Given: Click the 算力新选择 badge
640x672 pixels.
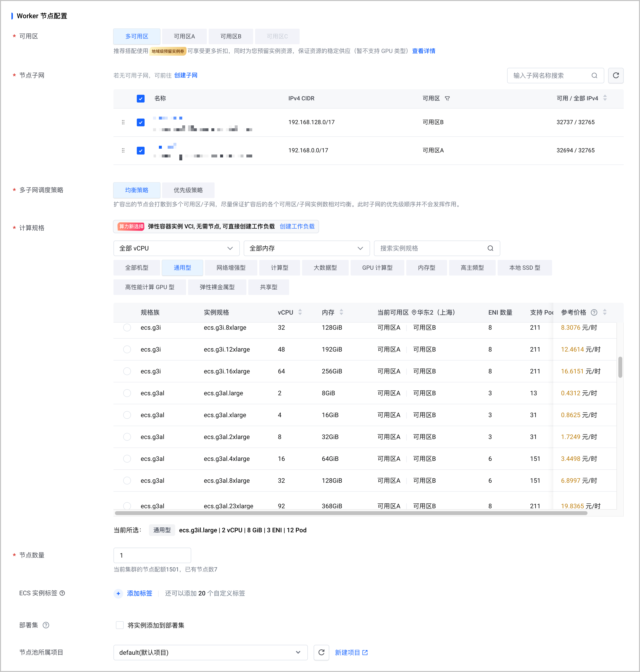Looking at the screenshot, I should pyautogui.click(x=131, y=226).
